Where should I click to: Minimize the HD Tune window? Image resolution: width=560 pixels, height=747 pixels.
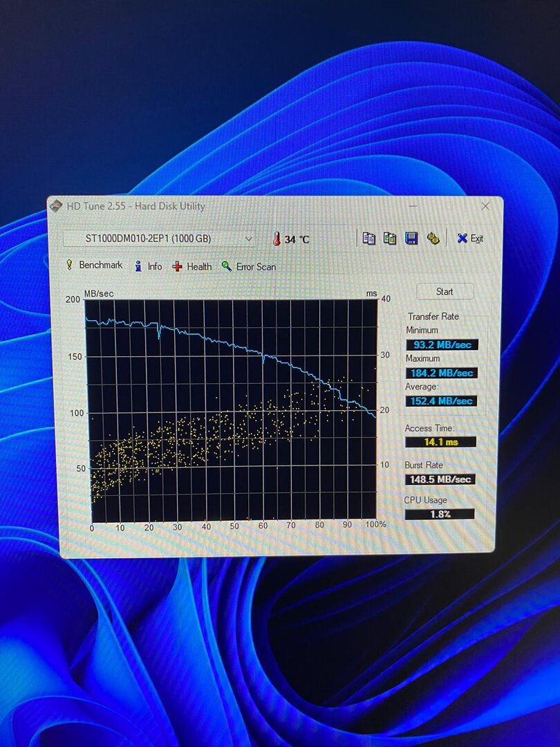(413, 206)
